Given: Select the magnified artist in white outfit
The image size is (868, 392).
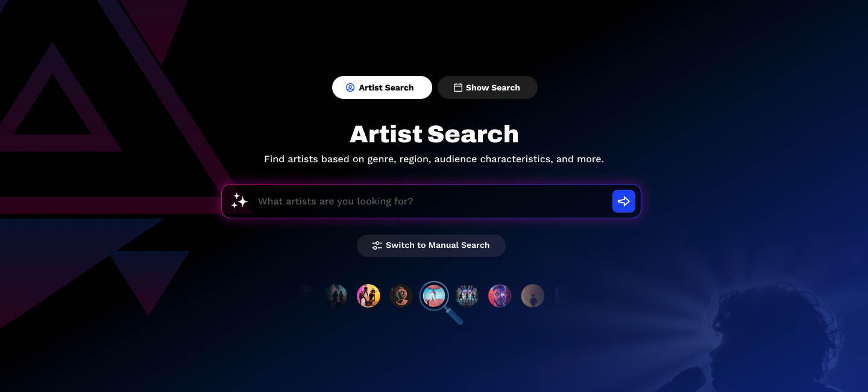Looking at the screenshot, I should [434, 296].
